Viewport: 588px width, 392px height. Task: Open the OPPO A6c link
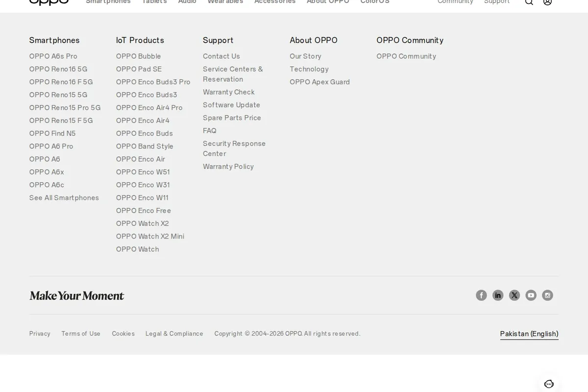[47, 185]
